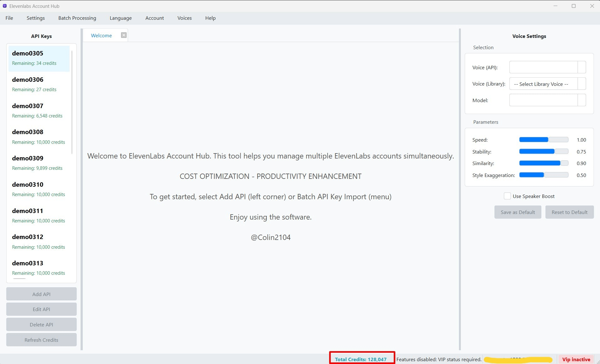Open the Batch Processing menu
Screen dimensions: 600x364
pyautogui.click(x=77, y=18)
